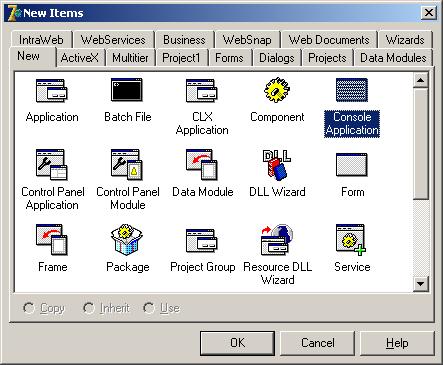Image resolution: width=443 pixels, height=365 pixels.
Task: Choose the Resource DLL Wizard icon
Action: coord(277,239)
